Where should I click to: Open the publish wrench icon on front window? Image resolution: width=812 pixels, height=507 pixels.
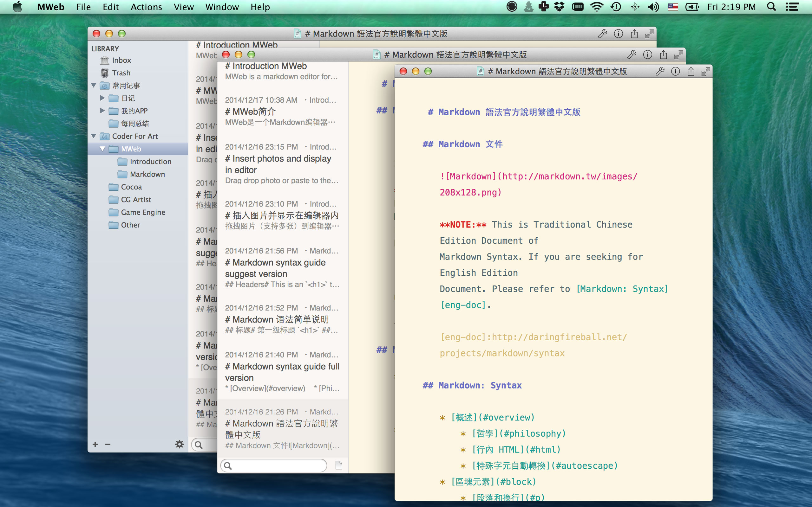click(660, 71)
